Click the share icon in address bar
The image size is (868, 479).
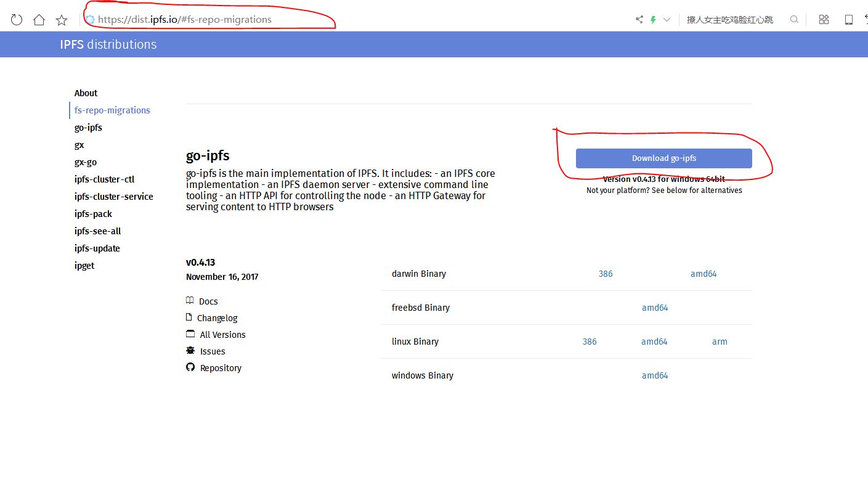pyautogui.click(x=639, y=20)
